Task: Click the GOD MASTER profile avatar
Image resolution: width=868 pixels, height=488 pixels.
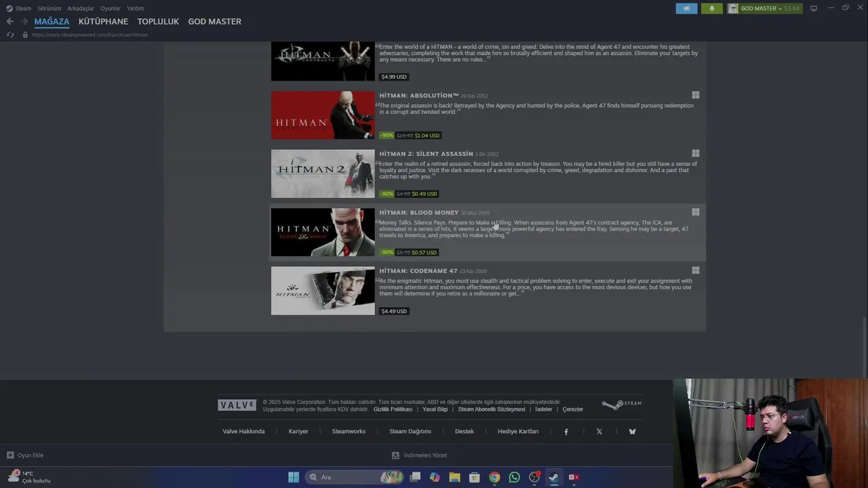Action: tap(733, 8)
